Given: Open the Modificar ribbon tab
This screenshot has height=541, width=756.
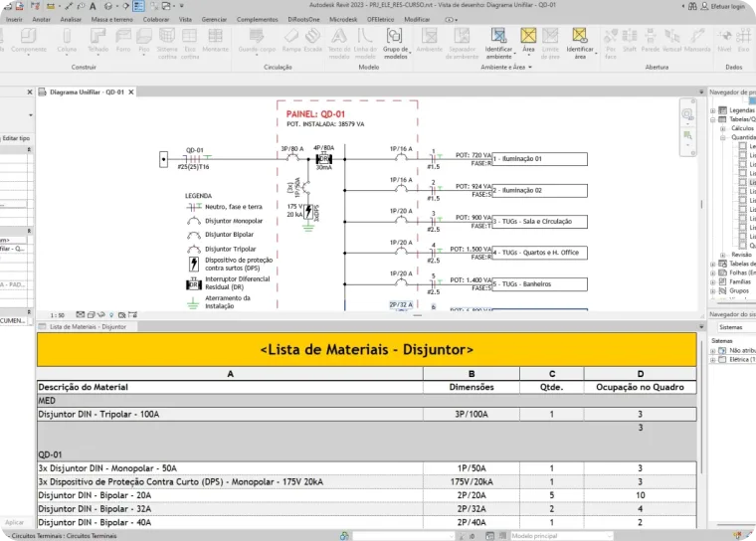Looking at the screenshot, I should click(417, 19).
